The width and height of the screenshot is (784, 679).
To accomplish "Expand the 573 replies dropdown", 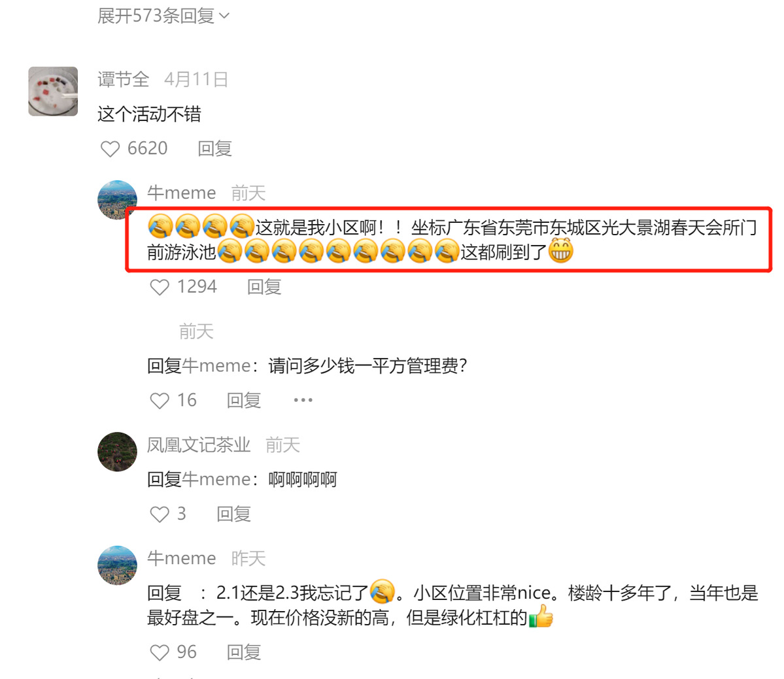I will [163, 16].
